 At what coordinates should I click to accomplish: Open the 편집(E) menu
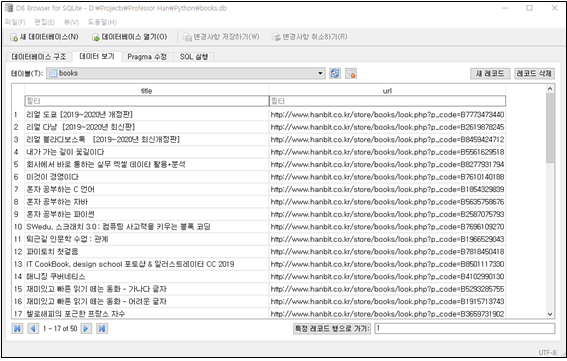(44, 22)
